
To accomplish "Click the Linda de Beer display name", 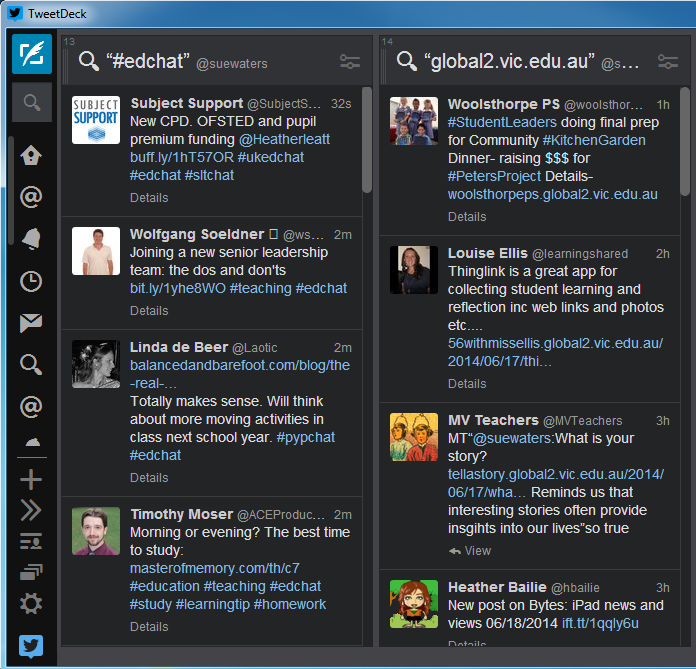I will (x=179, y=347).
